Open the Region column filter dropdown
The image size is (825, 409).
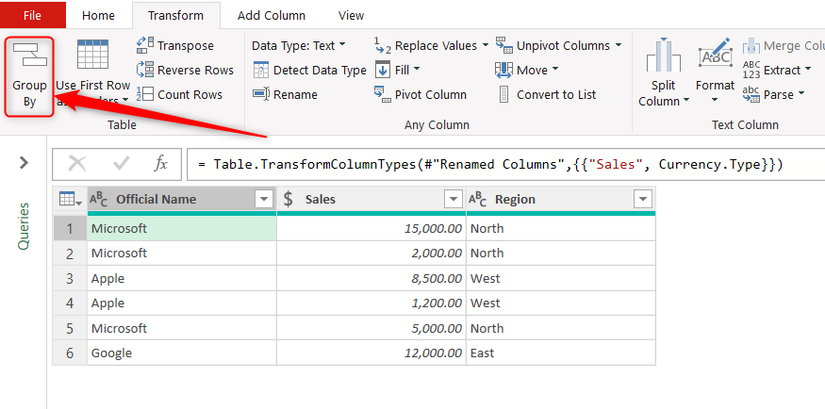[x=642, y=199]
